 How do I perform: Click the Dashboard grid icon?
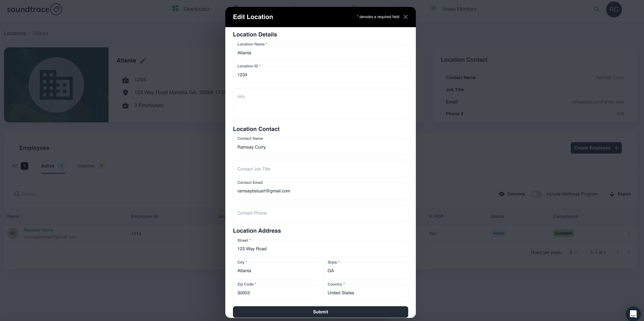[175, 9]
